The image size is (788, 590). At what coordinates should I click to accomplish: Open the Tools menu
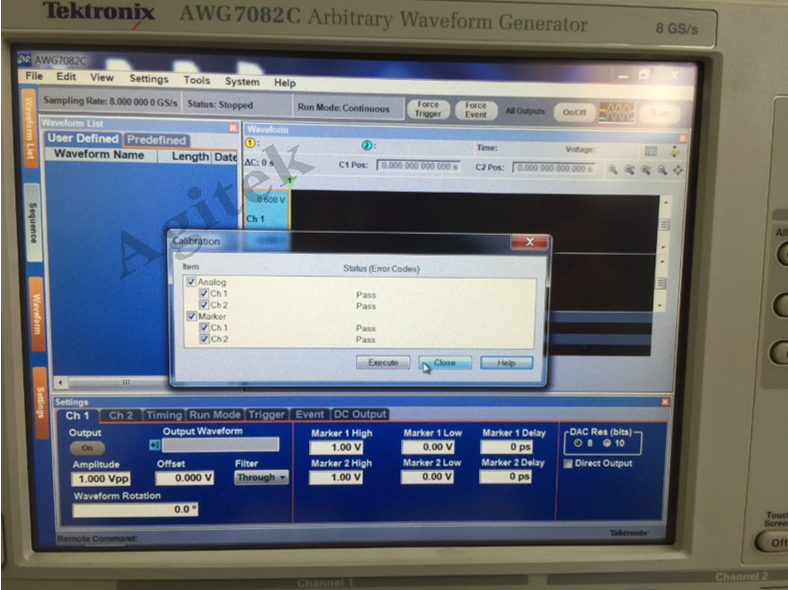pyautogui.click(x=196, y=80)
